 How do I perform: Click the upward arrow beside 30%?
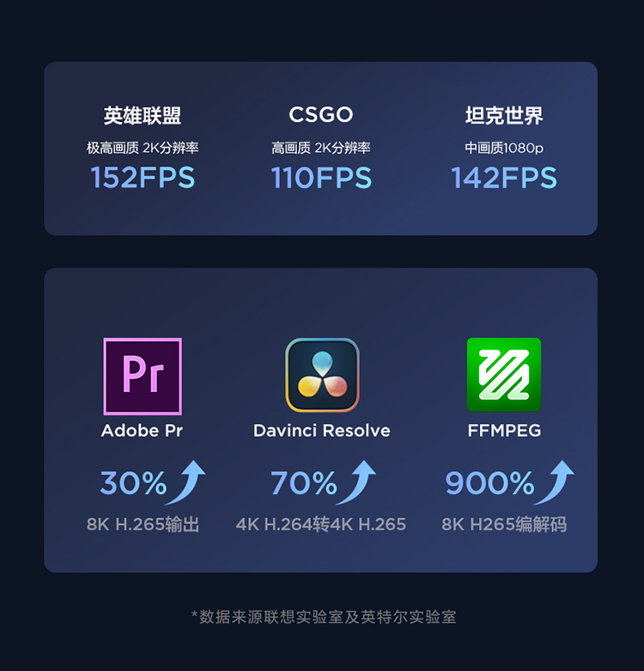click(x=185, y=483)
